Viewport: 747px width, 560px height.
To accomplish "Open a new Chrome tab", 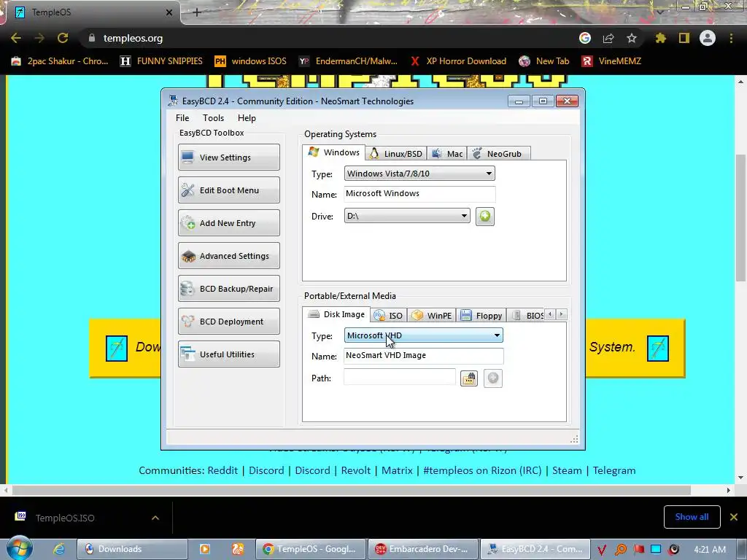I will pyautogui.click(x=197, y=12).
